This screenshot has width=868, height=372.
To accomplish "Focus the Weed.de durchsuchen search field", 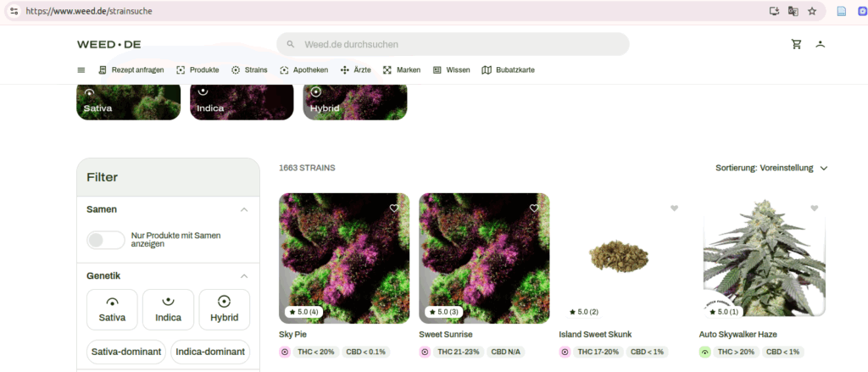I will pyautogui.click(x=453, y=44).
